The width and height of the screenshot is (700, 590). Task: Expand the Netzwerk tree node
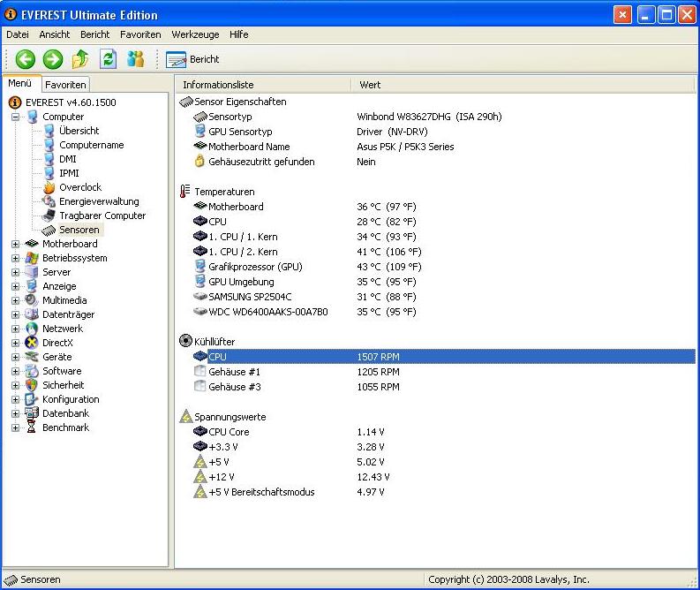point(16,329)
